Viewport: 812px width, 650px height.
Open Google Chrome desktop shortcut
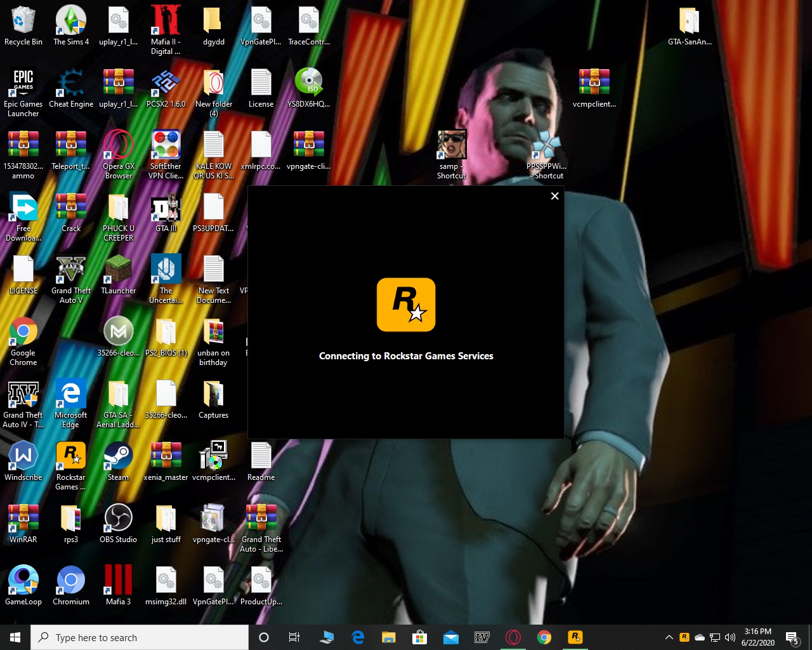[23, 342]
